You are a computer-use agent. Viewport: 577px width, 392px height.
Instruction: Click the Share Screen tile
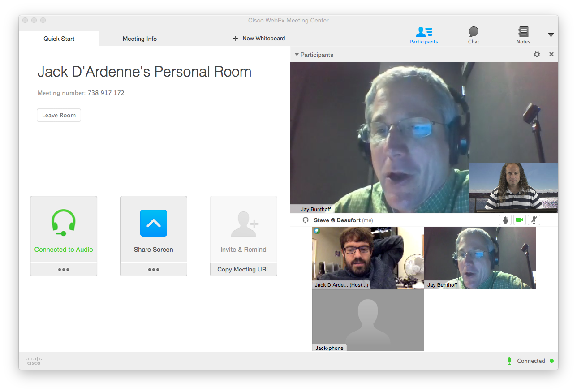pyautogui.click(x=154, y=229)
